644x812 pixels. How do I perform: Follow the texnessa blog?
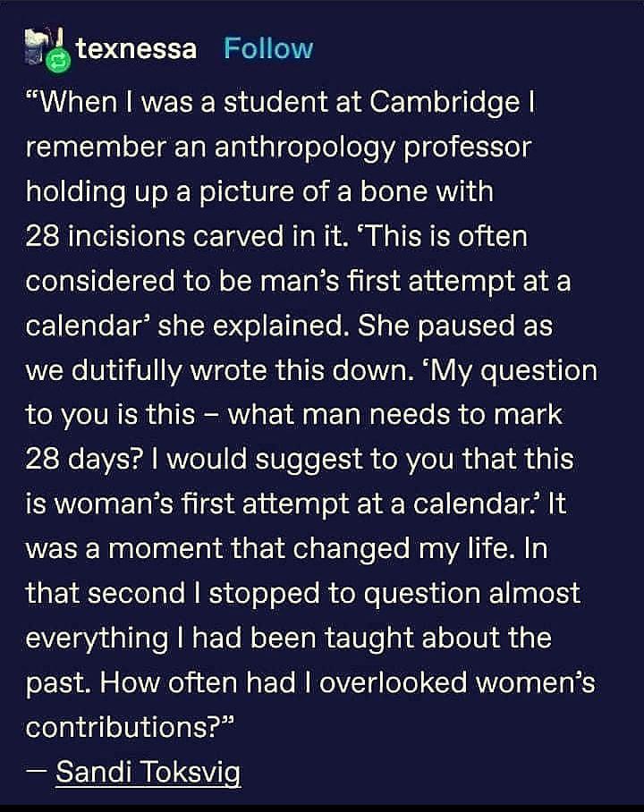click(268, 48)
